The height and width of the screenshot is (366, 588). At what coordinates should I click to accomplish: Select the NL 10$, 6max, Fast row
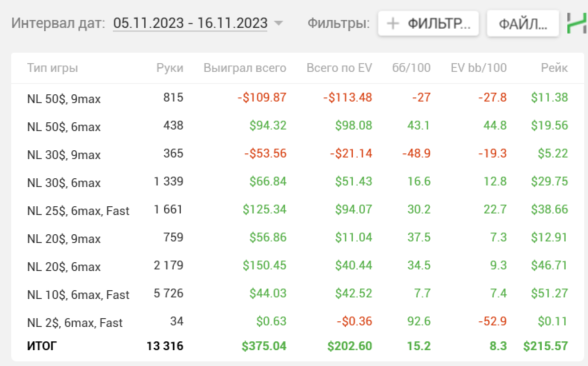pos(297,294)
